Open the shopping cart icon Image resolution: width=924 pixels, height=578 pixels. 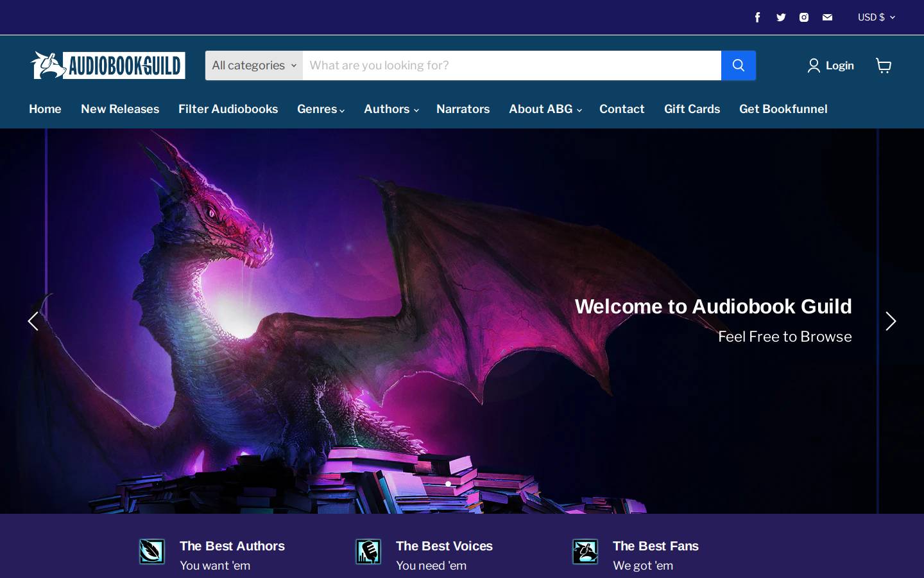tap(884, 66)
